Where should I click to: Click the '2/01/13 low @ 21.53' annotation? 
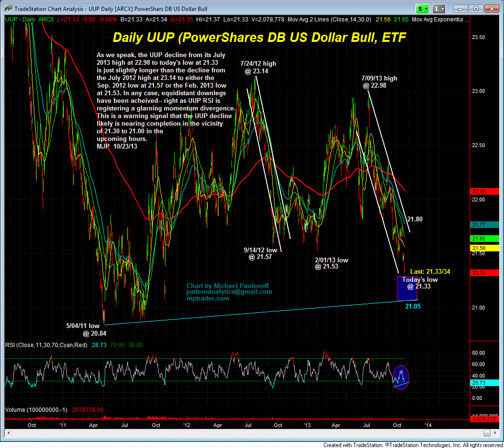(332, 263)
